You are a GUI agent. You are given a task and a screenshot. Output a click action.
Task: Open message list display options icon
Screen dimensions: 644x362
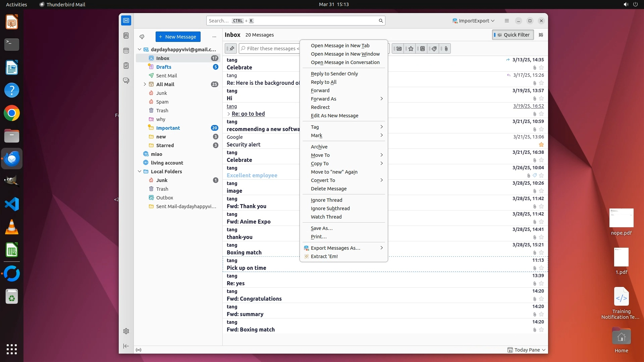(541, 35)
